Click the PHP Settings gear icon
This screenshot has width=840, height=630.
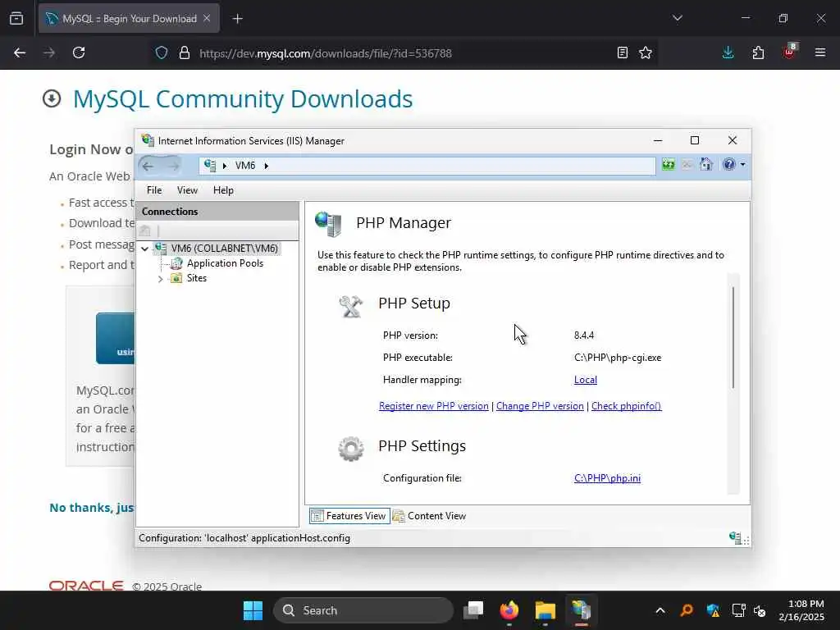pos(351,449)
